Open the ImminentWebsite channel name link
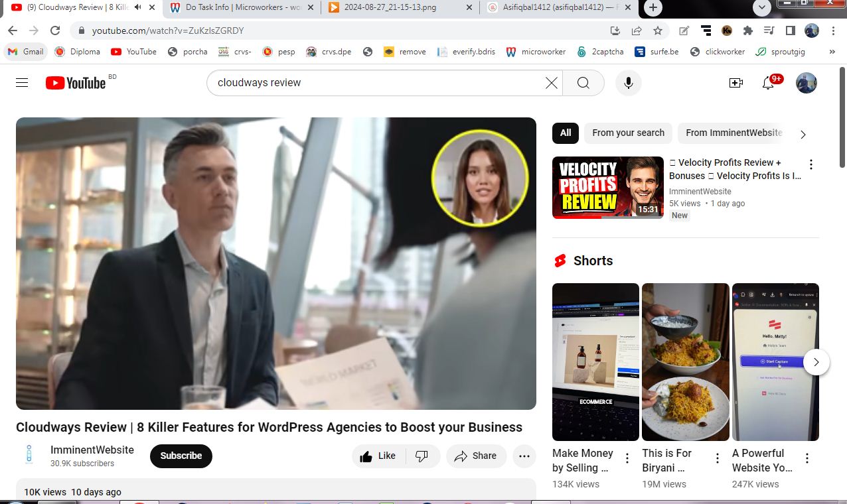The width and height of the screenshot is (847, 504). (92, 450)
